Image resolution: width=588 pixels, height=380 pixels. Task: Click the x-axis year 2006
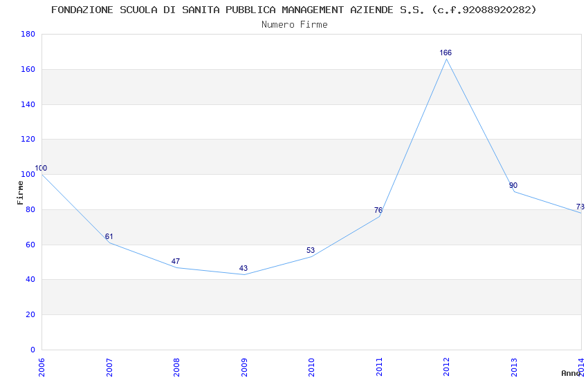click(x=42, y=368)
